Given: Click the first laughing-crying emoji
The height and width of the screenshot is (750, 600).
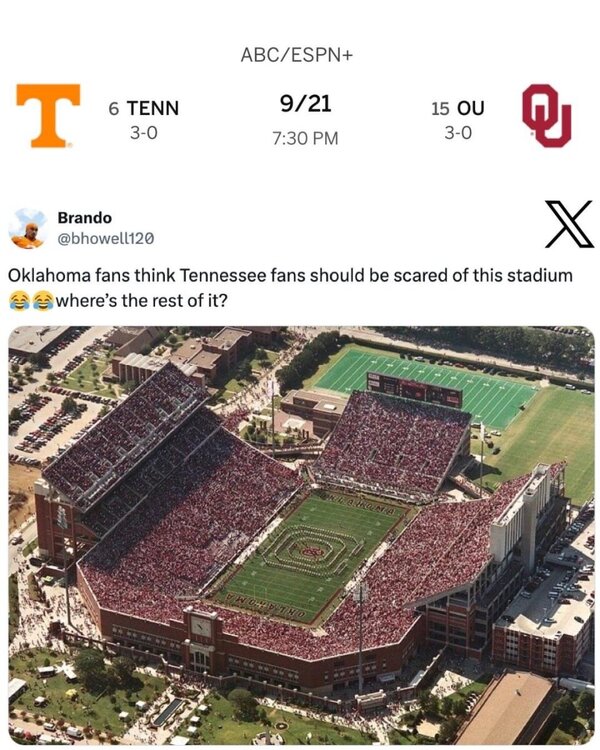Looking at the screenshot, I should 18,299.
